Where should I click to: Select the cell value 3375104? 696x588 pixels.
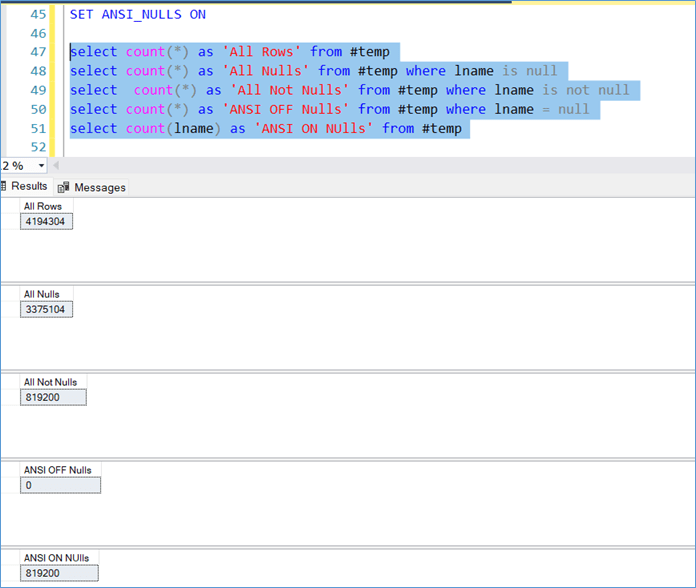(46, 309)
